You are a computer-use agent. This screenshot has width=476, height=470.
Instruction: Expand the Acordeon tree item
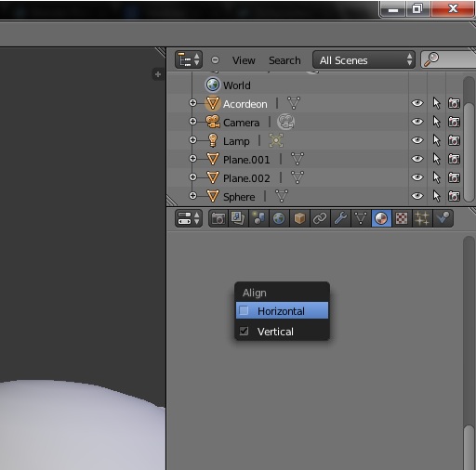[192, 103]
